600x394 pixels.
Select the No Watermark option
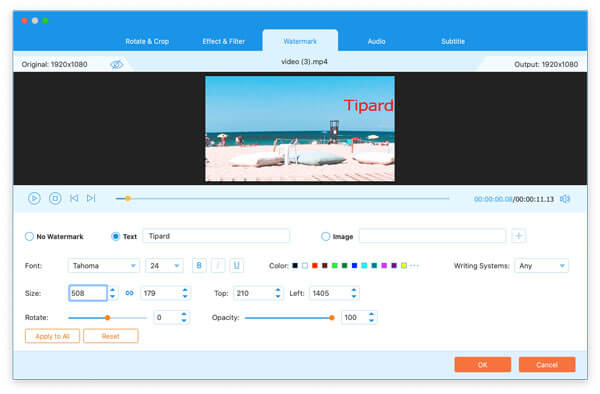coord(54,237)
